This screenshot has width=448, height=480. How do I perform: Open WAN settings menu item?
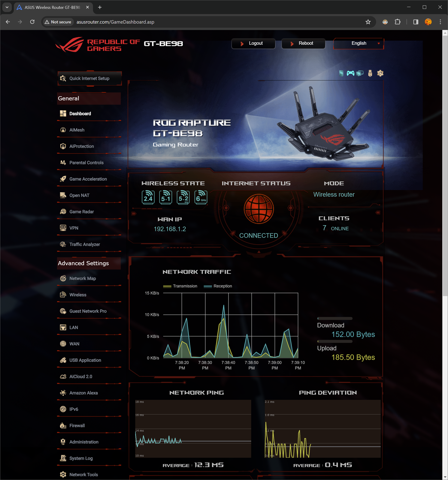coord(89,344)
